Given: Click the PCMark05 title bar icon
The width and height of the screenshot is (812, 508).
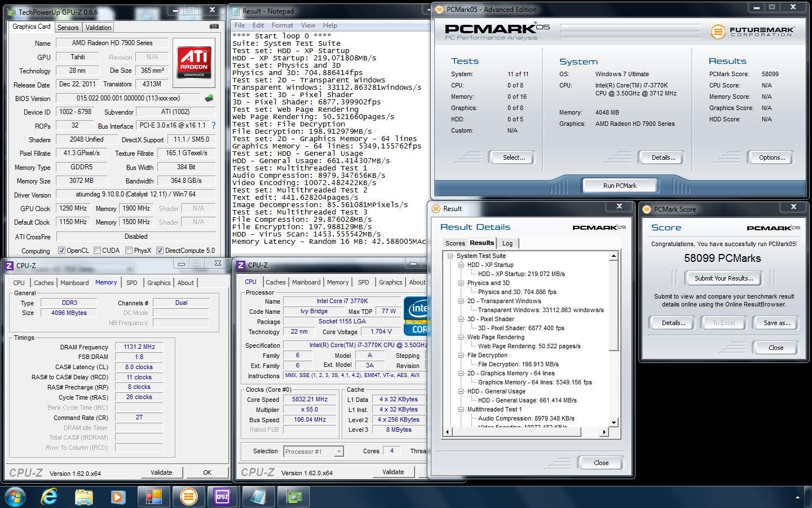Looking at the screenshot, I should (x=438, y=9).
